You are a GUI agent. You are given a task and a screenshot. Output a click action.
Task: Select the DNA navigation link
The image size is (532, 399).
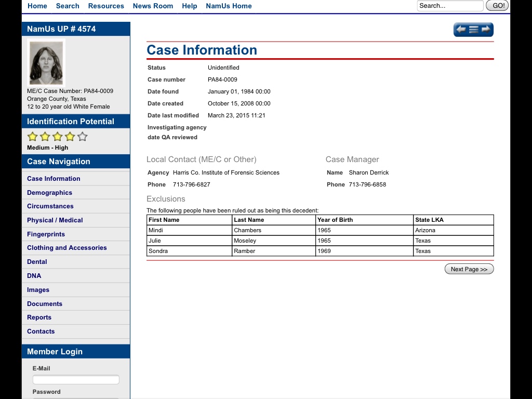(x=34, y=276)
